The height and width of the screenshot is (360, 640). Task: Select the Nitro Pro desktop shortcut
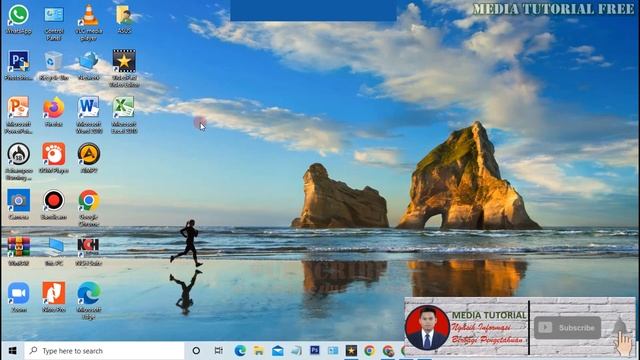pos(53,298)
